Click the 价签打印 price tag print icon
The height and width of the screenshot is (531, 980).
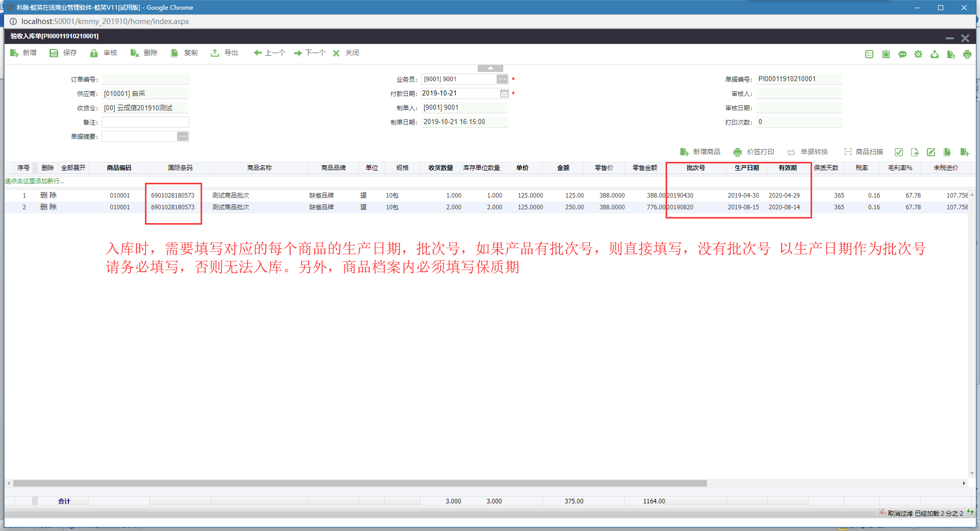coord(738,152)
